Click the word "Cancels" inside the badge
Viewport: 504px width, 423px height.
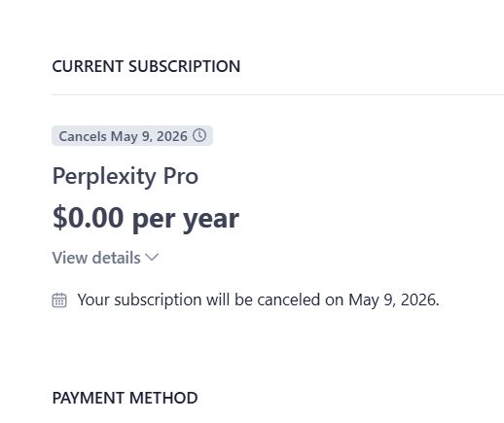pos(83,136)
